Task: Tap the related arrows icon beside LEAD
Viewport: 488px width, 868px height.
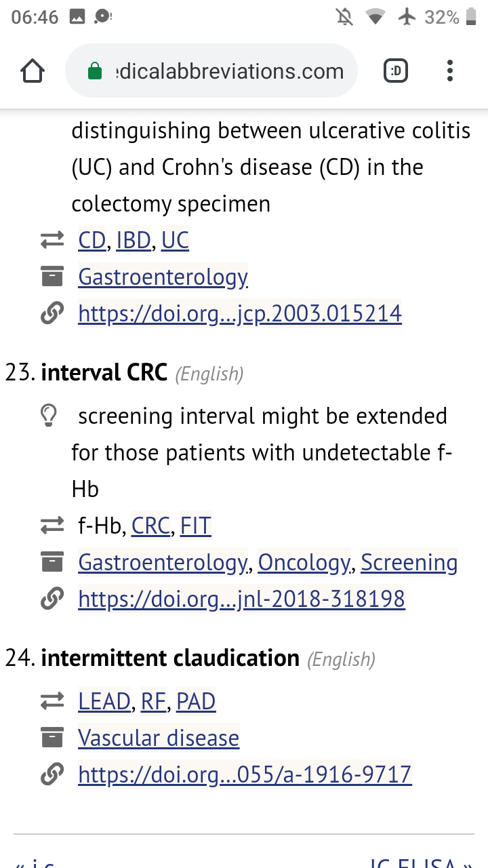Action: click(52, 701)
